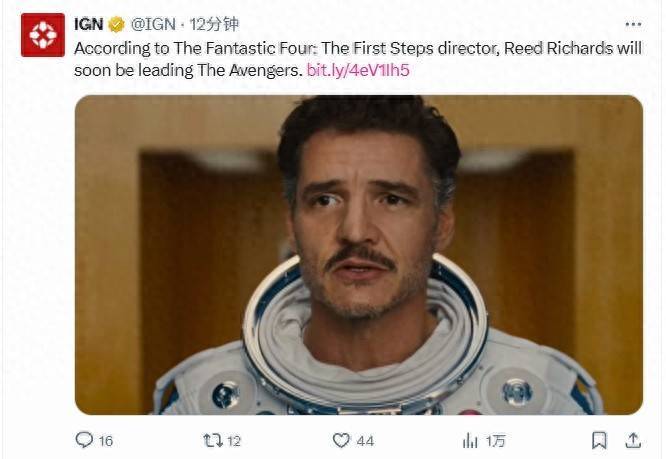Image resolution: width=666 pixels, height=459 pixels.
Task: Click the tweet text about Reed Richards
Action: 300,48
